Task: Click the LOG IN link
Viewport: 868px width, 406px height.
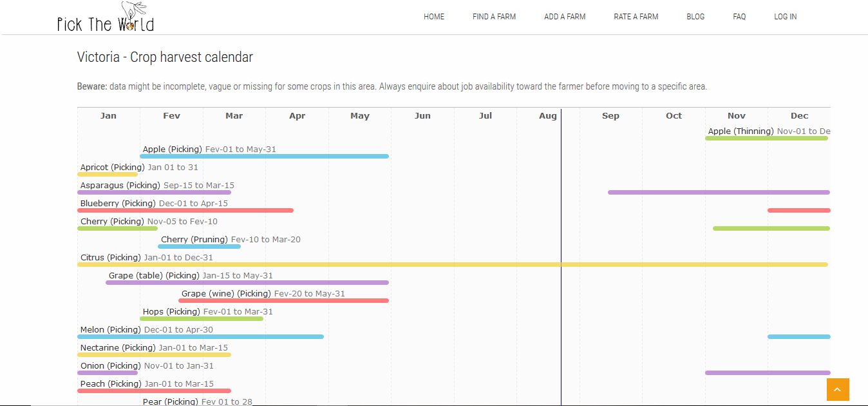Action: click(x=785, y=17)
